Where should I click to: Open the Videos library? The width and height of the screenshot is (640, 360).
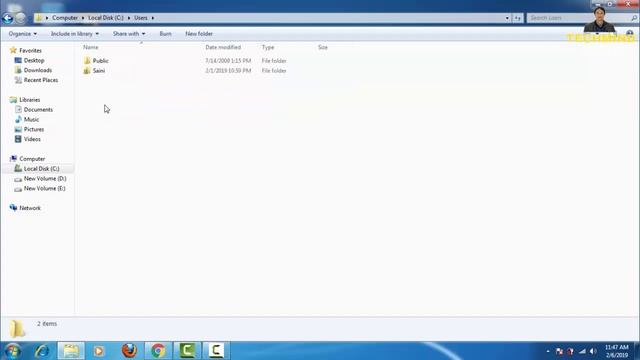[32, 139]
